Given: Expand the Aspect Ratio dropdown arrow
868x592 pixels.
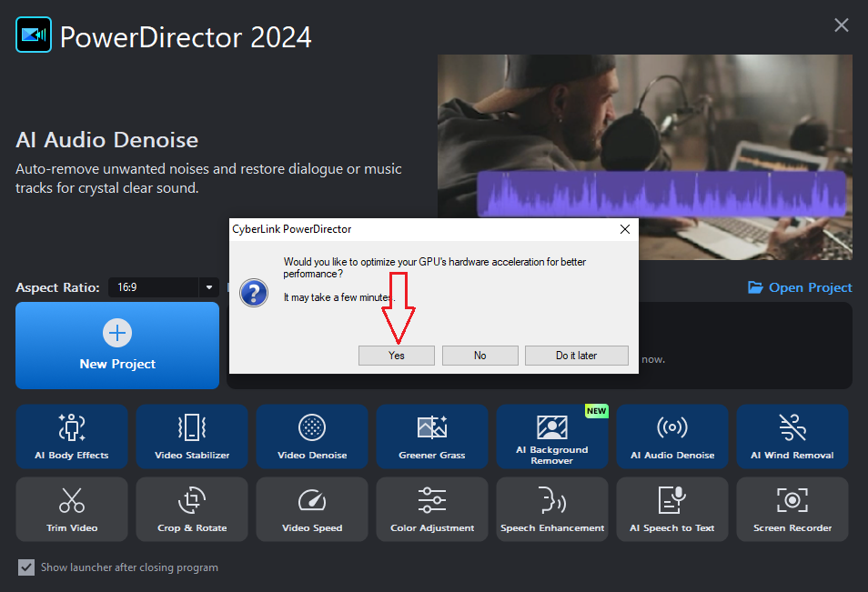Looking at the screenshot, I should (x=208, y=287).
